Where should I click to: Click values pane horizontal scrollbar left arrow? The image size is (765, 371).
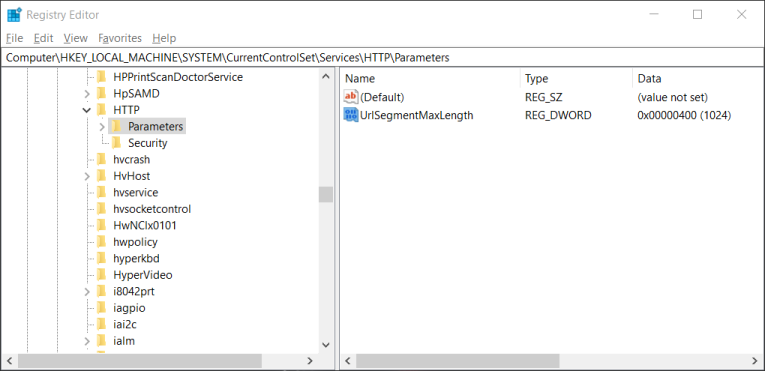(x=348, y=361)
